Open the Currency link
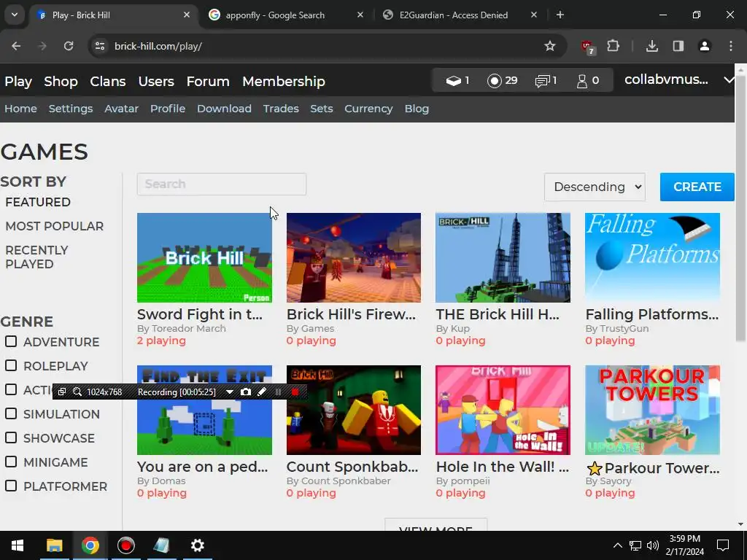Screen dimensions: 747x560 click(368, 109)
